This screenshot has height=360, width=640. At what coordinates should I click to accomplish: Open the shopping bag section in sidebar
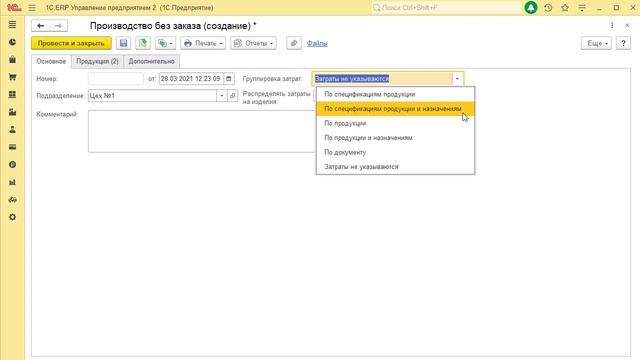12,60
